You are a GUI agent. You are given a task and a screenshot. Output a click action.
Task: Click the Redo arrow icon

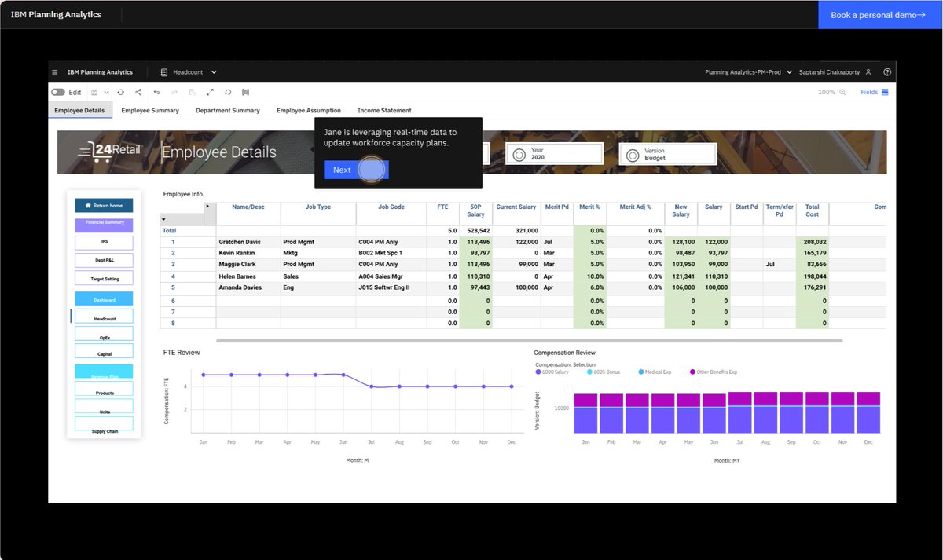[x=174, y=92]
